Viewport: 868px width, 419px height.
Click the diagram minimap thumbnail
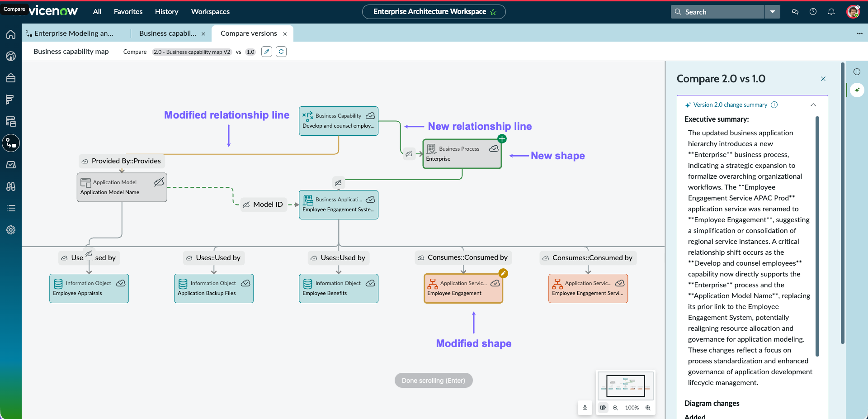point(626,386)
